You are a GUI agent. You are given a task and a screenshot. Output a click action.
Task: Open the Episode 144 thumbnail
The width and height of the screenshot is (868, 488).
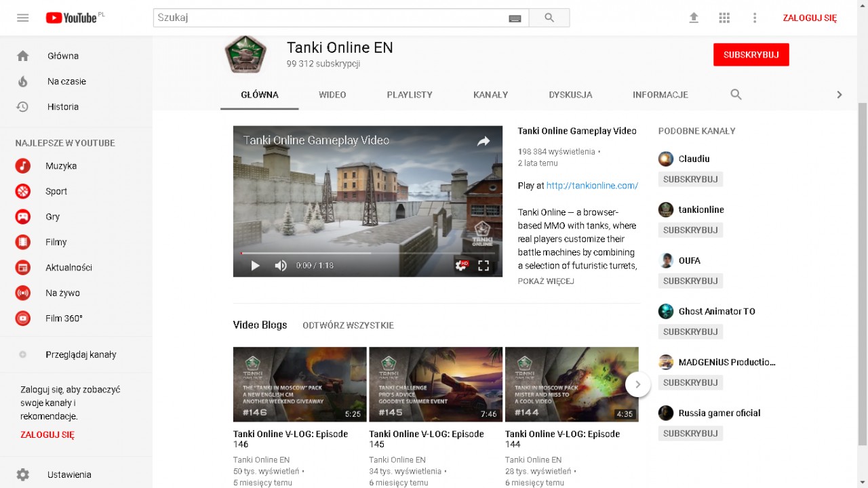(572, 384)
